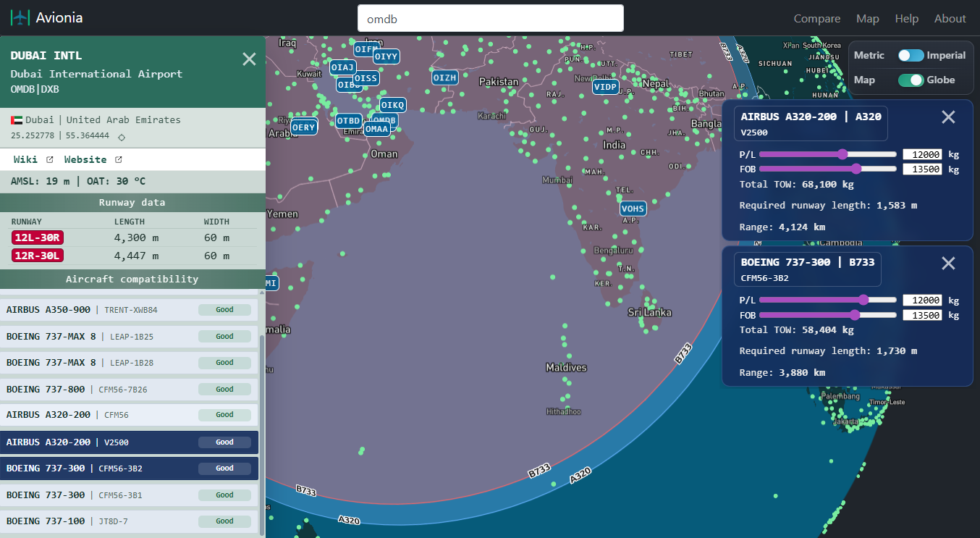Image resolution: width=980 pixels, height=538 pixels.
Task: Click the B733 P/L value field
Action: tap(923, 300)
